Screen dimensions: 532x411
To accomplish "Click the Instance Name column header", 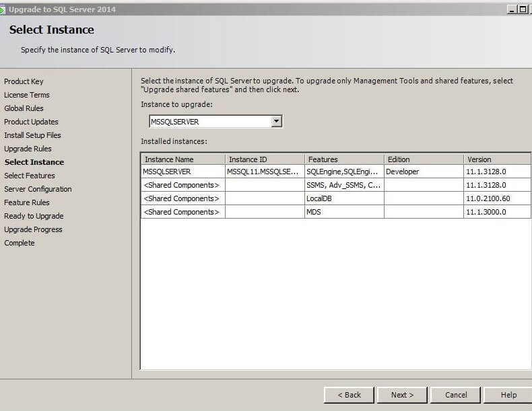I will tap(183, 159).
